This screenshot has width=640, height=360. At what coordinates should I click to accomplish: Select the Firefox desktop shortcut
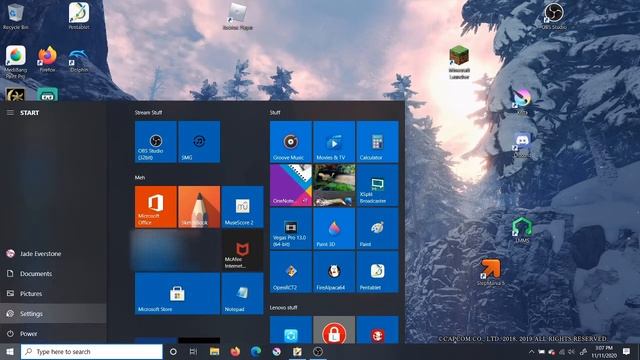point(47,59)
